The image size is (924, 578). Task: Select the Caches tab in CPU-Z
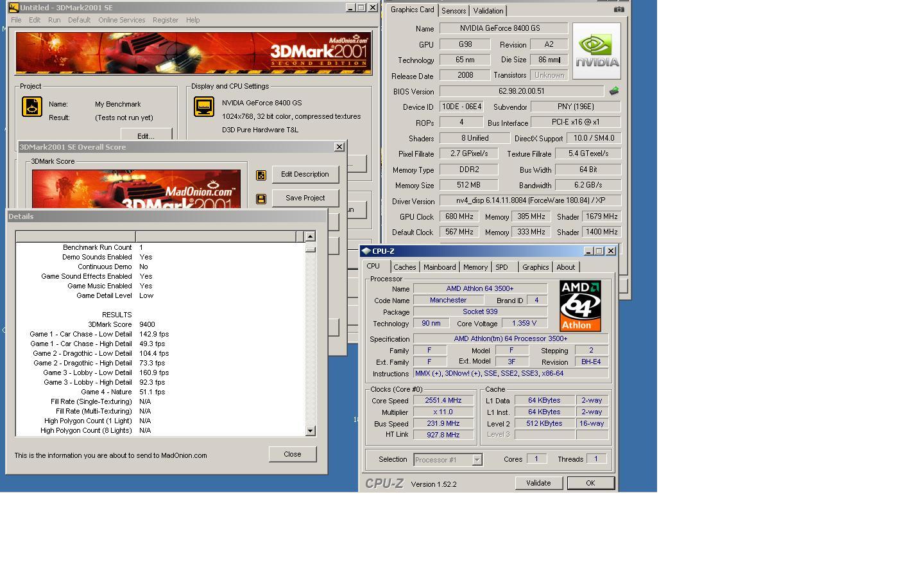click(405, 267)
